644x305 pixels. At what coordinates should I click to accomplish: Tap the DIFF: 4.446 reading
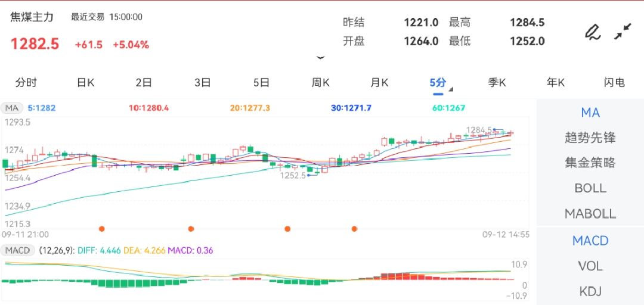coord(99,250)
